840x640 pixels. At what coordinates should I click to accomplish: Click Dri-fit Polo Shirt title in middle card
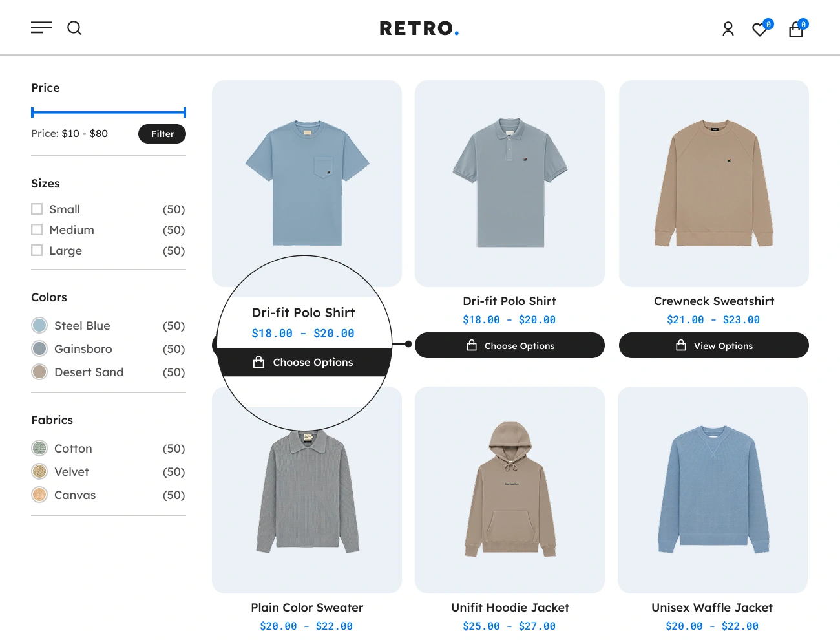509,301
